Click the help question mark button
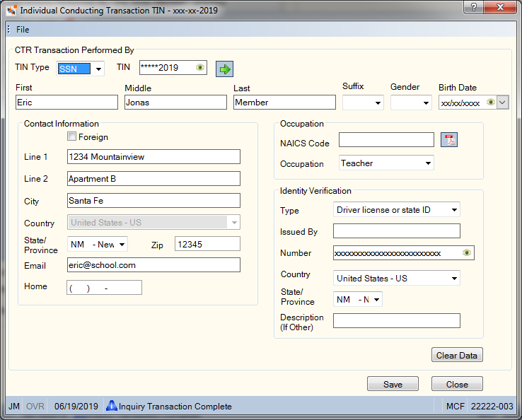Image resolution: width=522 pixels, height=420 pixels. 474,7
